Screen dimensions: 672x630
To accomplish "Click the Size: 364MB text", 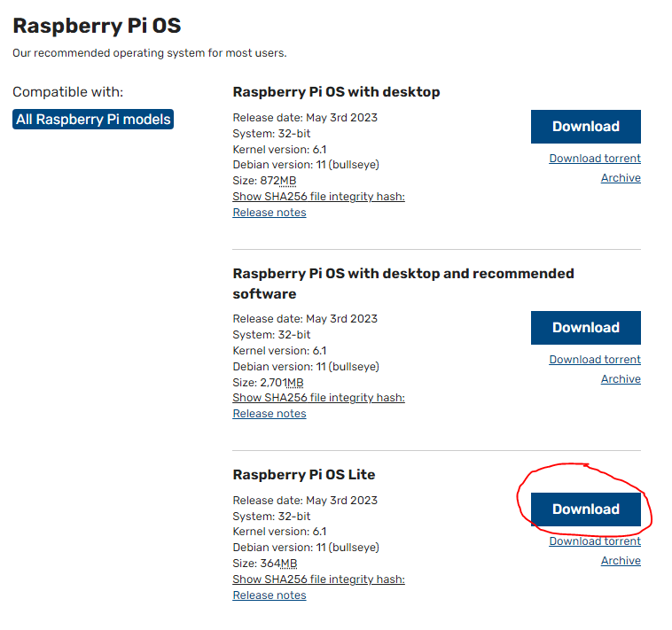I will (x=265, y=564).
